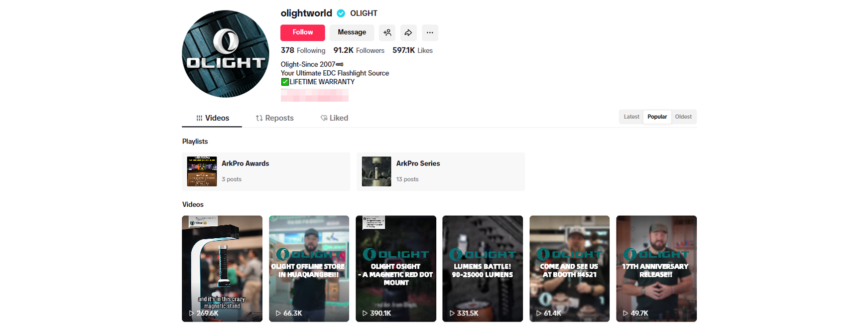The image size is (868, 328).
Task: Open the 17th Anniversary Release video
Action: click(656, 269)
